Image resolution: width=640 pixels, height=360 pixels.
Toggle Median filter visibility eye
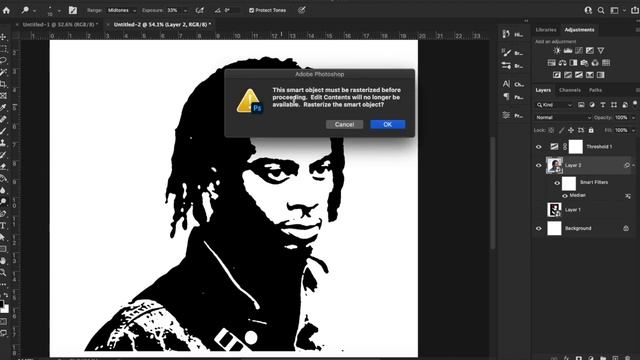click(565, 196)
